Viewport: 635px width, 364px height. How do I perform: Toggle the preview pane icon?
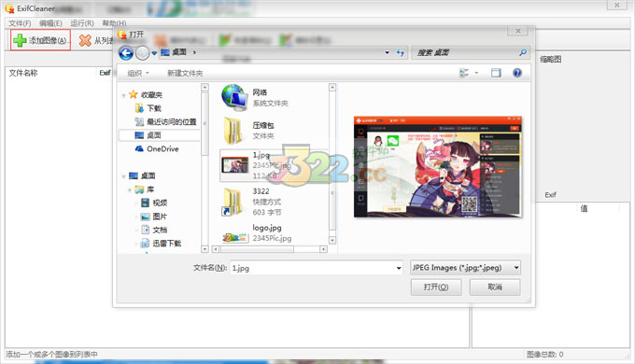(x=496, y=73)
